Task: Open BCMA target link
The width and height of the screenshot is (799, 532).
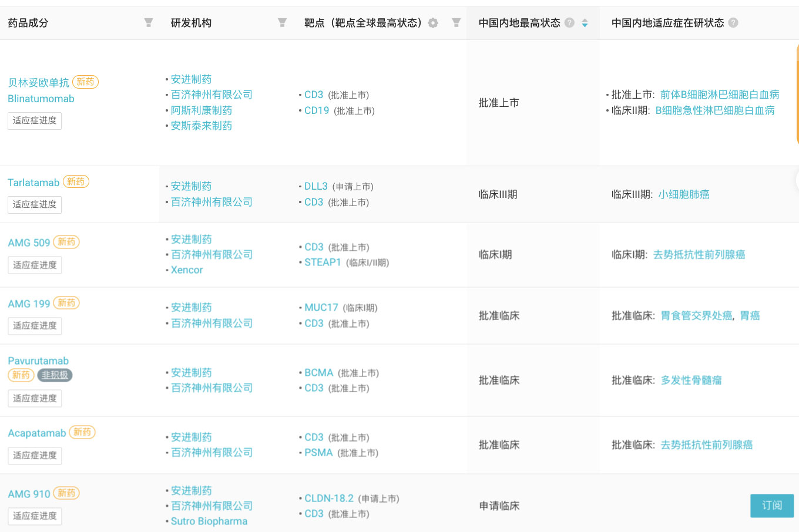Action: coord(319,373)
